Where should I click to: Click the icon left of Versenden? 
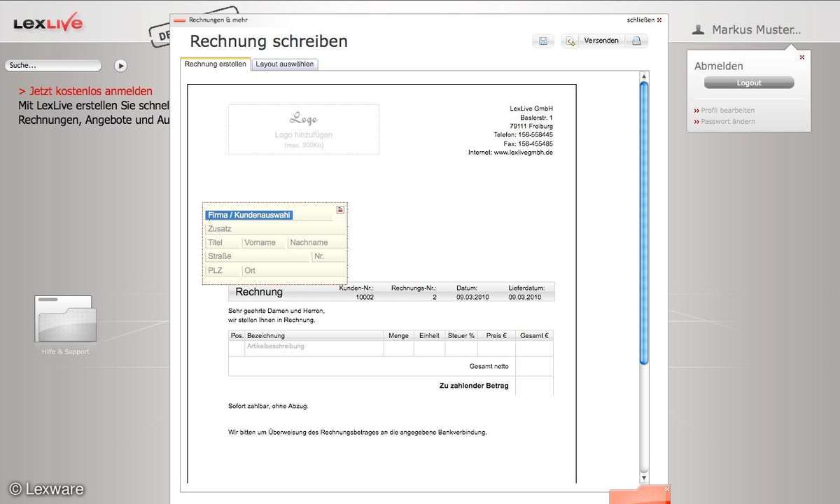point(570,41)
